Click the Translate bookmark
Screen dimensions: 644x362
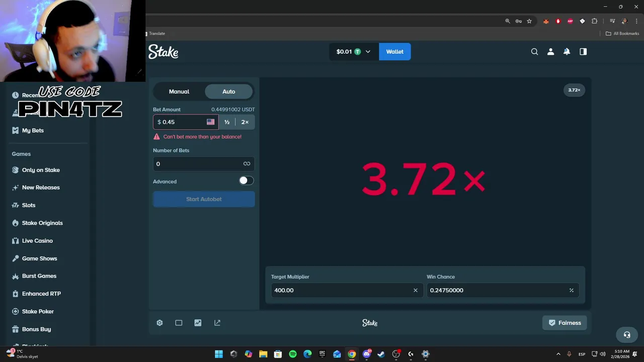tap(156, 34)
